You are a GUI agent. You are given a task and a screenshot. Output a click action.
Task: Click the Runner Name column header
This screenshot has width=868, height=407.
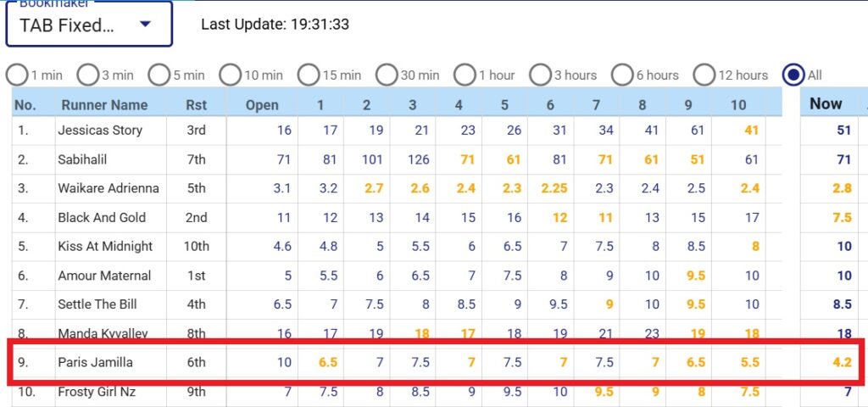click(104, 105)
